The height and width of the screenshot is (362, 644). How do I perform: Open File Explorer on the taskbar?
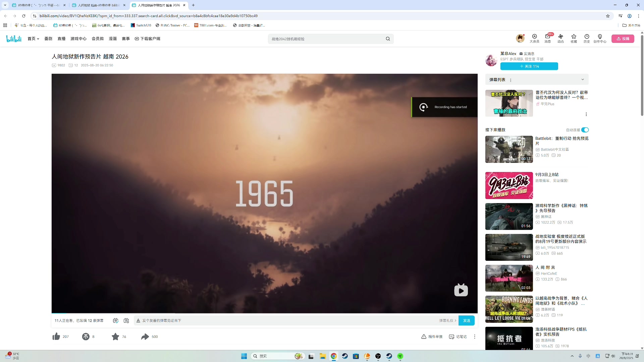tap(322, 356)
